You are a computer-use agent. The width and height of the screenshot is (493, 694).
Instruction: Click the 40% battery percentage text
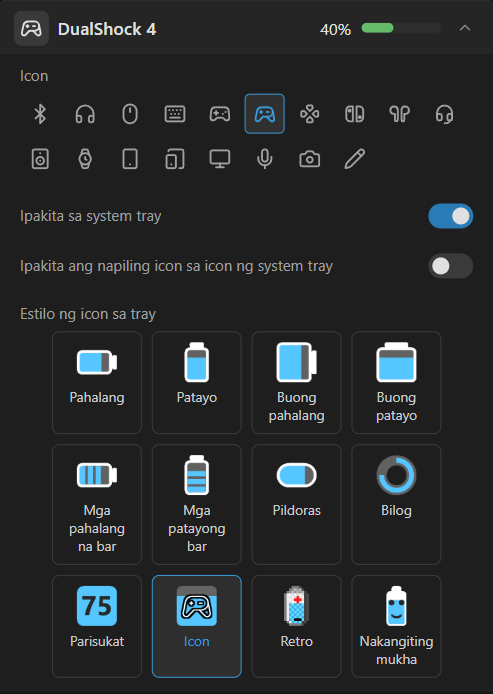[x=335, y=30]
